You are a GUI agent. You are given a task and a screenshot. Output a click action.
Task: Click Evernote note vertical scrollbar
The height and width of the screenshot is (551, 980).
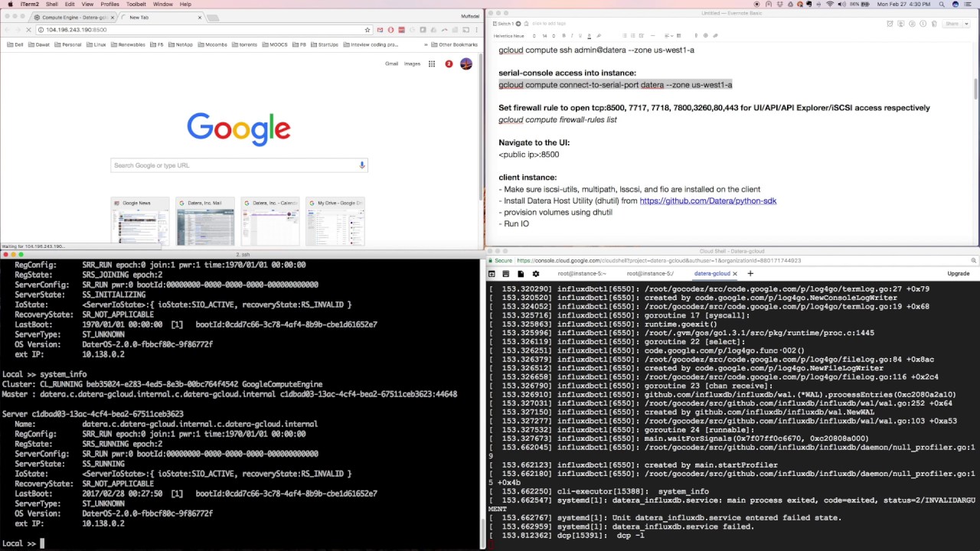[x=975, y=88]
